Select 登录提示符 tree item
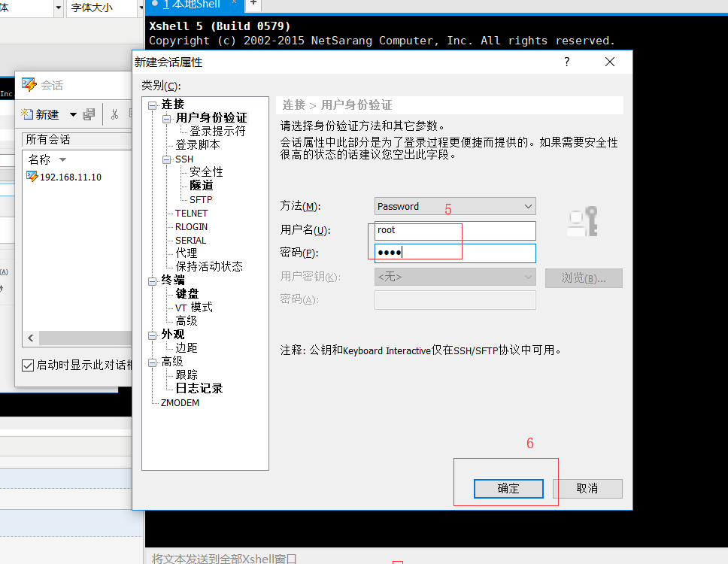The height and width of the screenshot is (564, 728). coord(217,132)
